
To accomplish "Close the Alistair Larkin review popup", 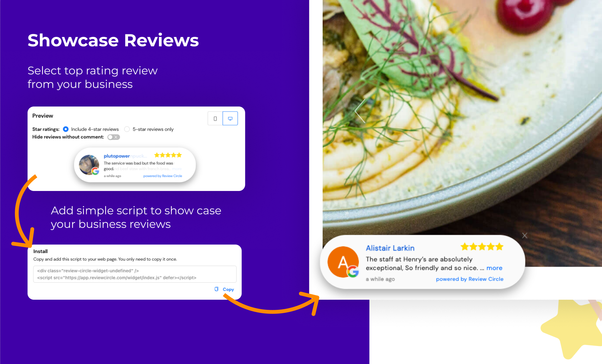I will click(525, 235).
